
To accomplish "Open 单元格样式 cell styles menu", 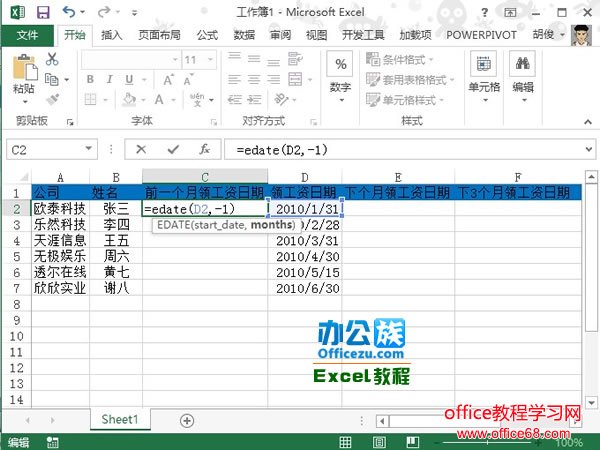I will 404,100.
